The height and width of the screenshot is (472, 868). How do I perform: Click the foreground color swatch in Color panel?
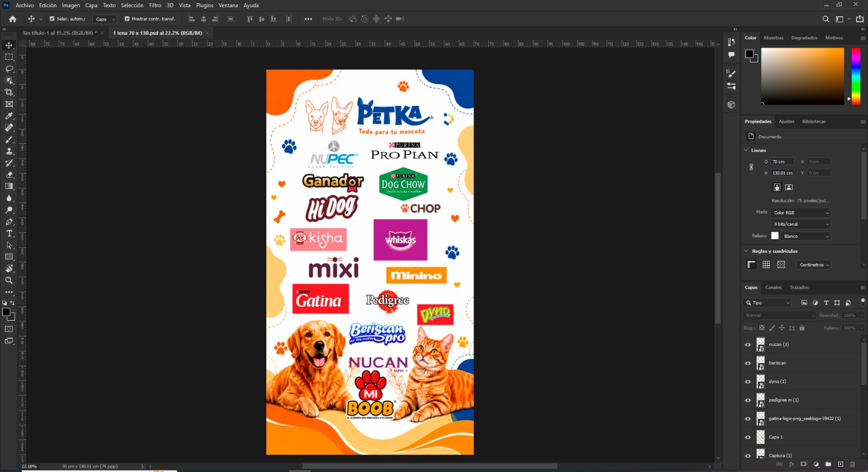click(749, 54)
